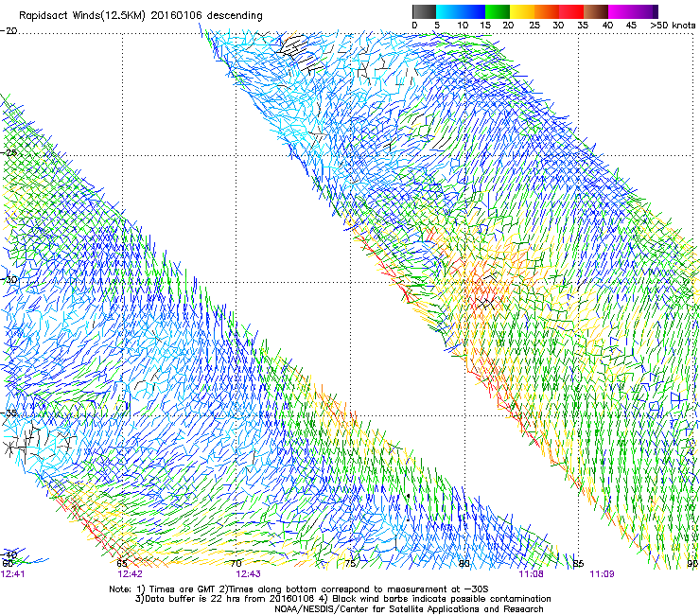Click the purple '12:42' time stamp

(x=130, y=574)
